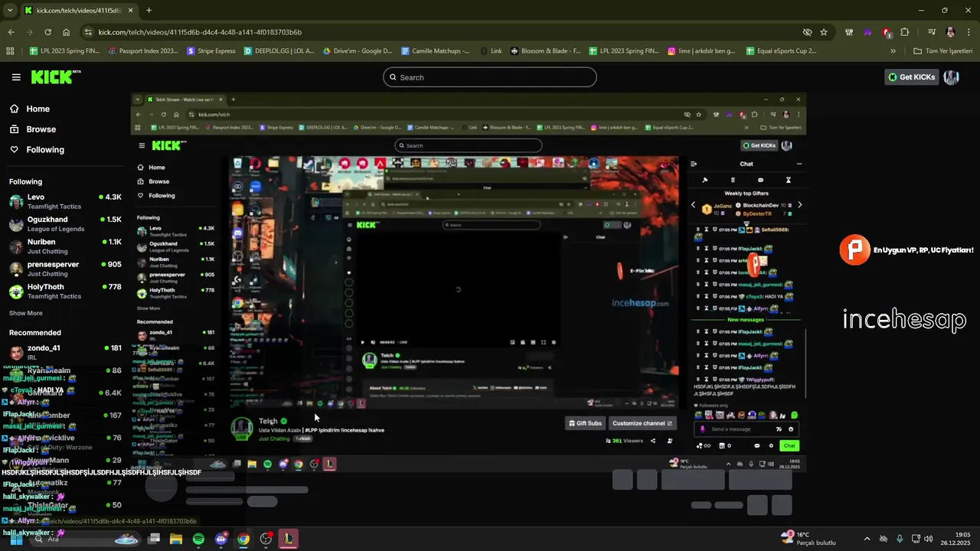Click the trash icon under Chat header
This screenshot has height=551, width=980.
(733, 180)
